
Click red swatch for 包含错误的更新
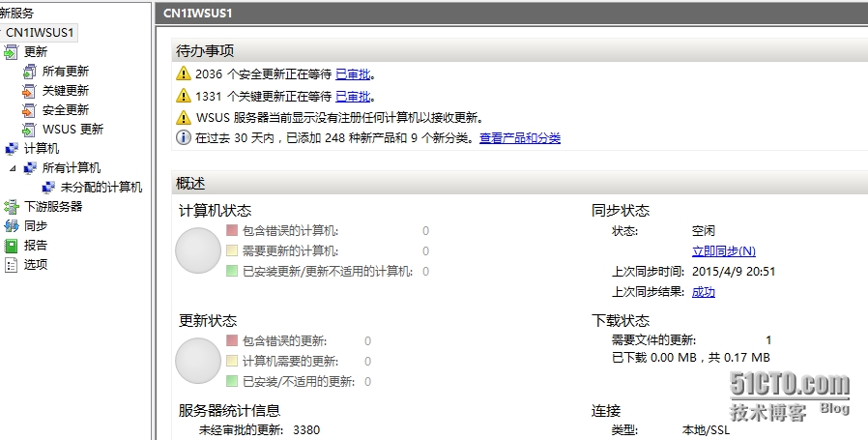pos(232,340)
